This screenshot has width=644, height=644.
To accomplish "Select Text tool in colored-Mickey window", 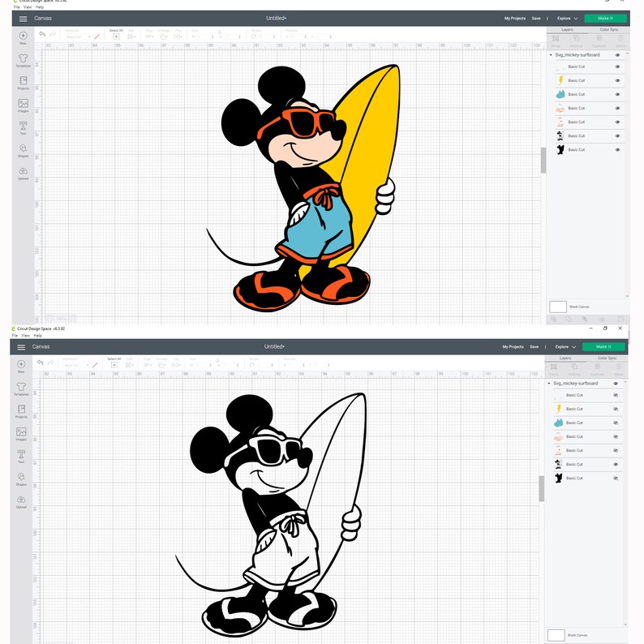I will pyautogui.click(x=23, y=127).
